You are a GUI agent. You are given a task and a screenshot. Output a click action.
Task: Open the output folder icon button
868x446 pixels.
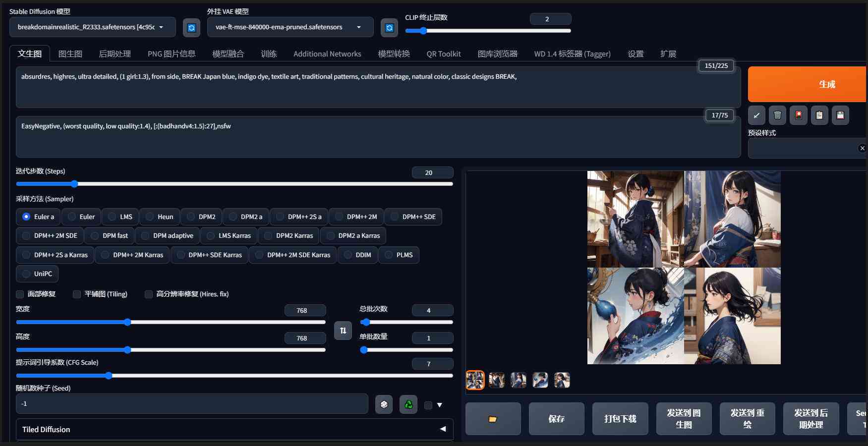(493, 419)
